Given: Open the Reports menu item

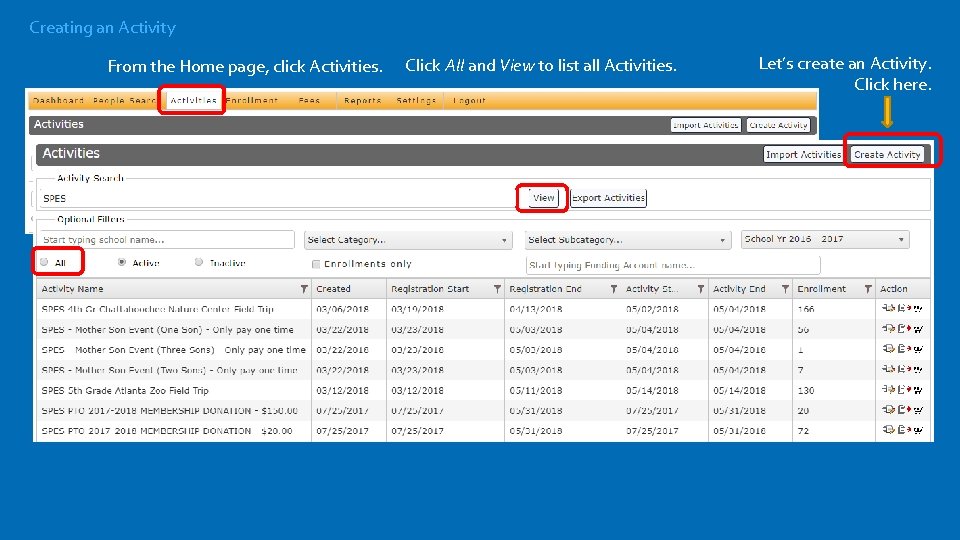Looking at the screenshot, I should [362, 100].
